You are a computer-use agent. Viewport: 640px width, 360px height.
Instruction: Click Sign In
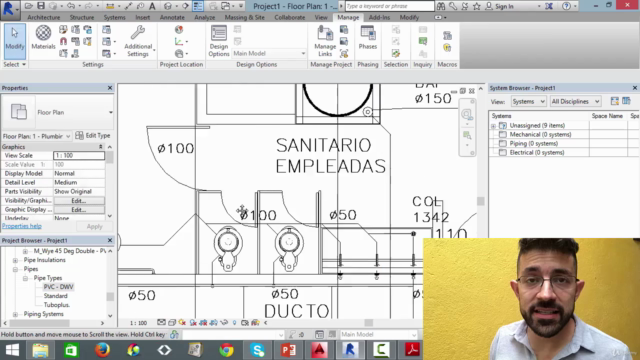pyautogui.click(x=500, y=6)
